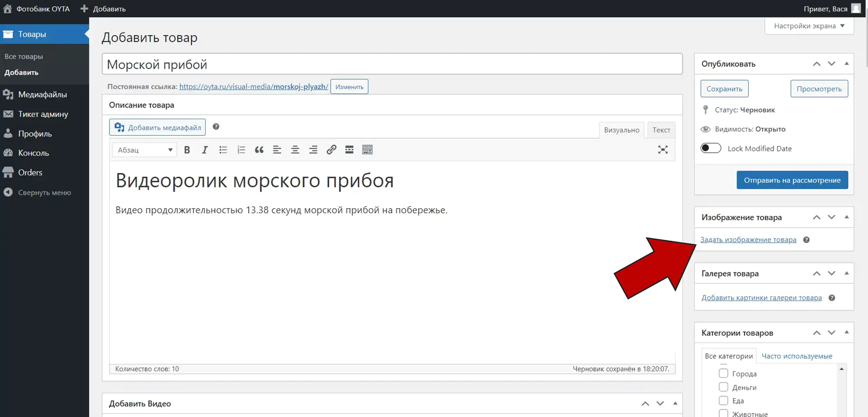The height and width of the screenshot is (417, 868).
Task: Click Добавить картинки галереи товара link
Action: (761, 298)
